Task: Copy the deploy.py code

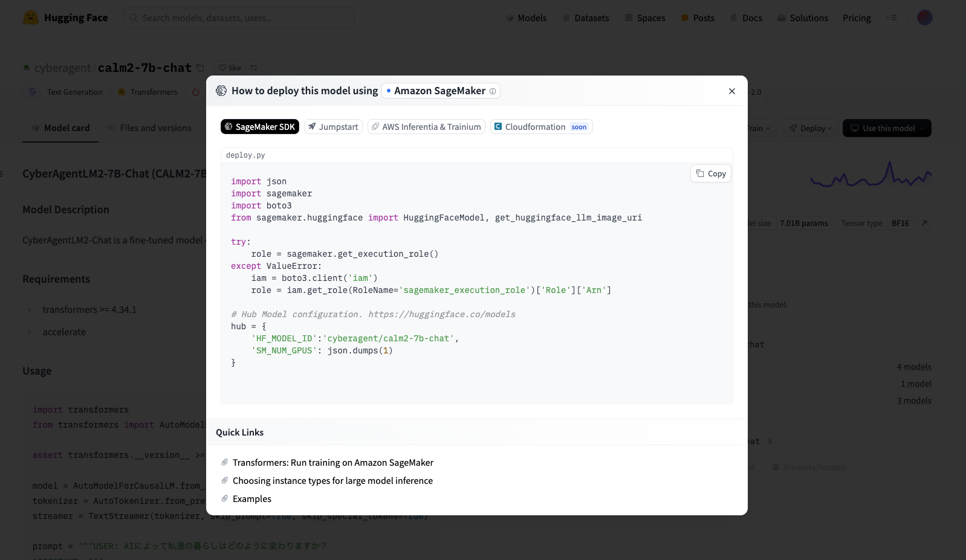Action: [x=711, y=173]
